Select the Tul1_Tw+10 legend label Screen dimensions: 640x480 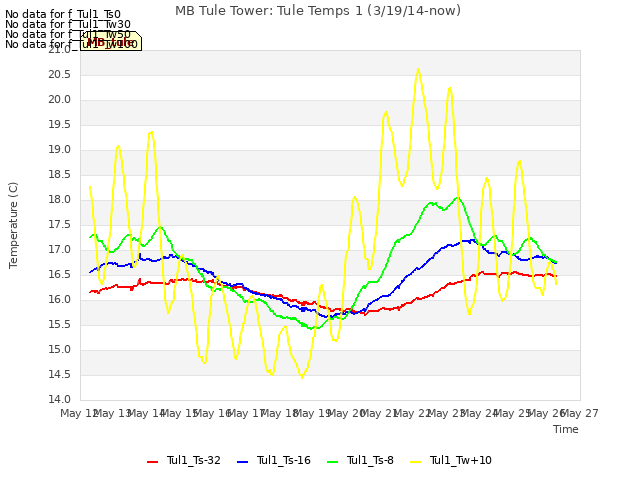coord(460,460)
